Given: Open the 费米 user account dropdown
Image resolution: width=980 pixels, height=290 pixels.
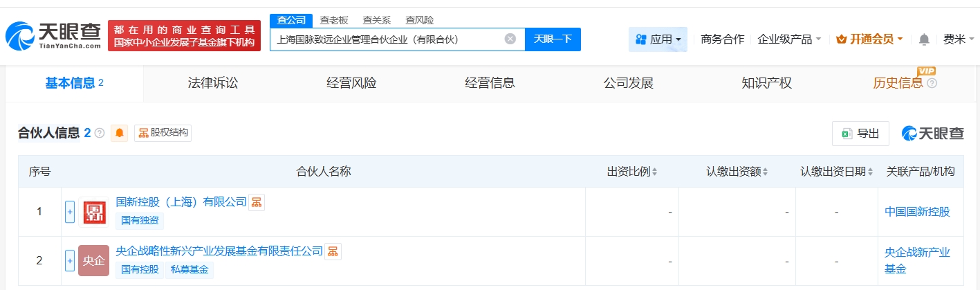Looking at the screenshot, I should (x=959, y=39).
